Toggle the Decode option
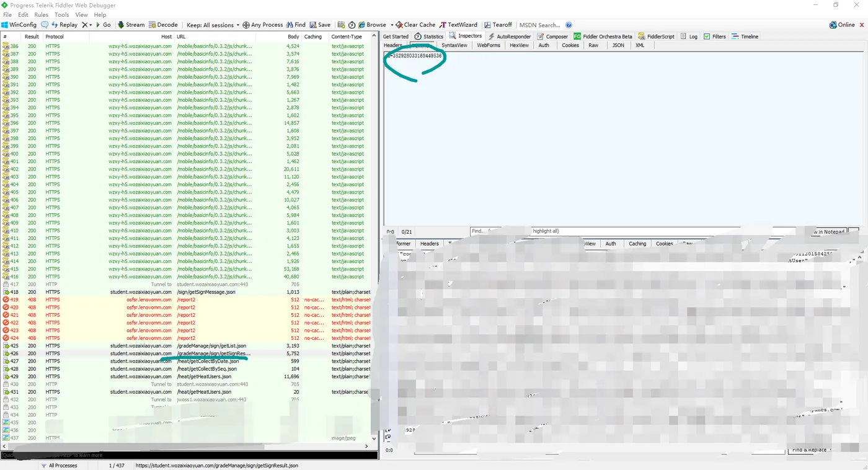The image size is (868, 470). pyautogui.click(x=163, y=25)
